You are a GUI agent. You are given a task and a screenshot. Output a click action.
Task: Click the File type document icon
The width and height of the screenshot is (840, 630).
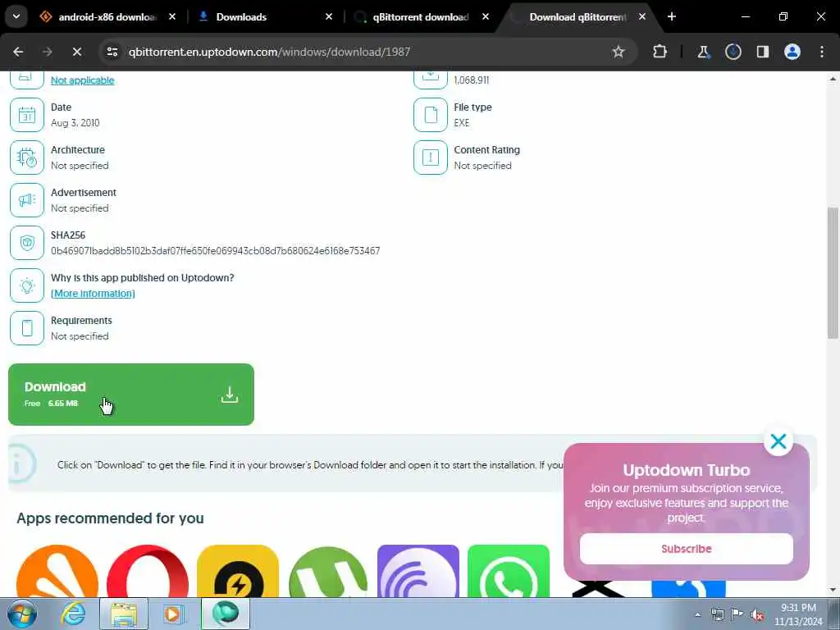click(x=430, y=115)
